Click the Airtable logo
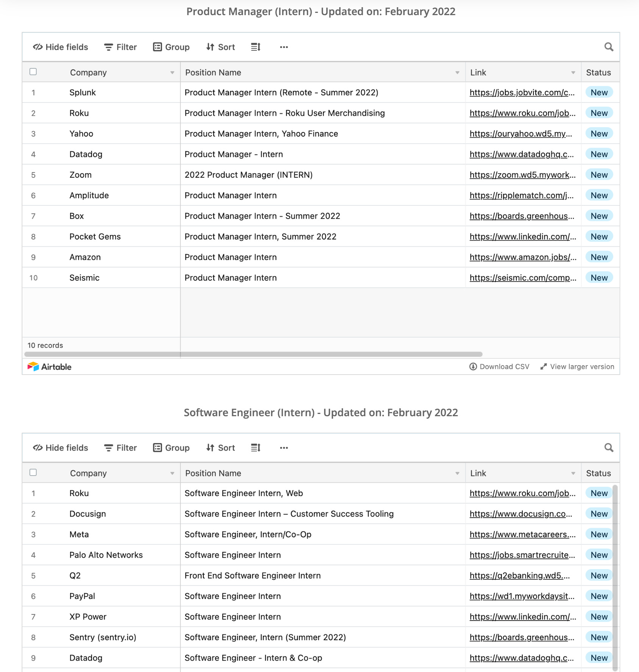Image resolution: width=639 pixels, height=672 pixels. point(49,367)
